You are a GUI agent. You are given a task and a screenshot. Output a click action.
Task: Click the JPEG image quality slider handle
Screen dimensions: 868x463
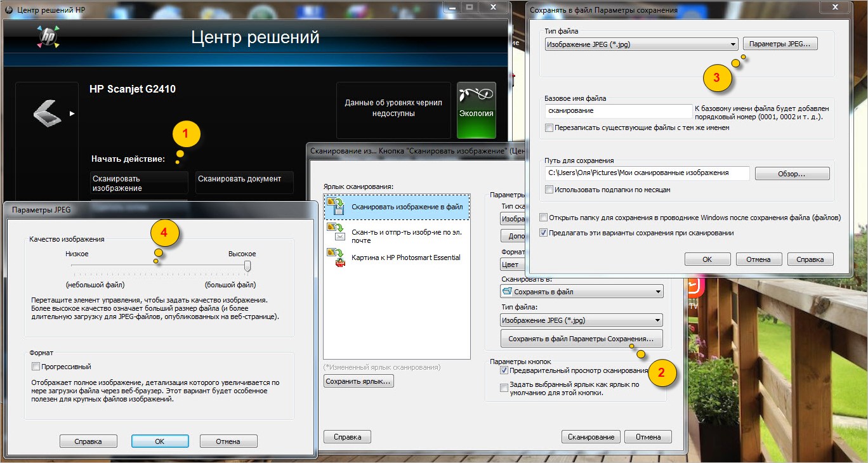[x=248, y=266]
